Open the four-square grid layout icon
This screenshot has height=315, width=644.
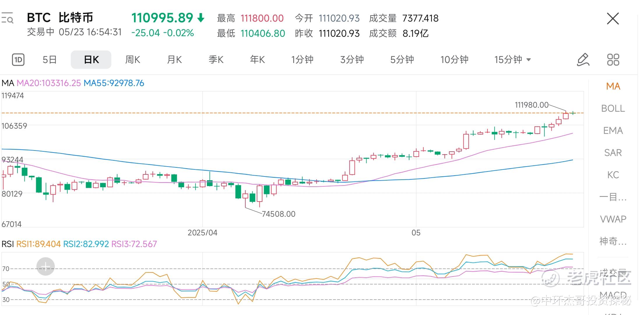point(613,60)
